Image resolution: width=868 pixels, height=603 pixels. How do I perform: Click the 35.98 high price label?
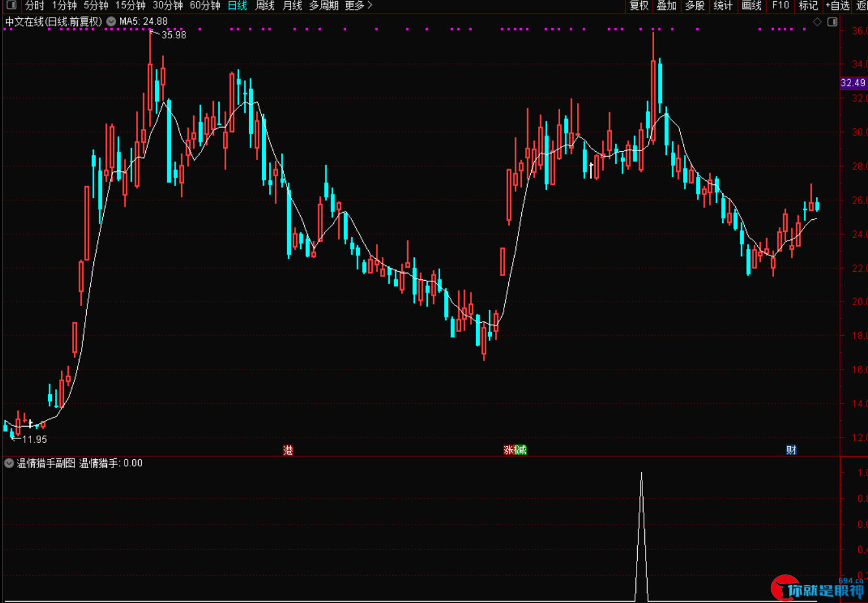(x=174, y=35)
